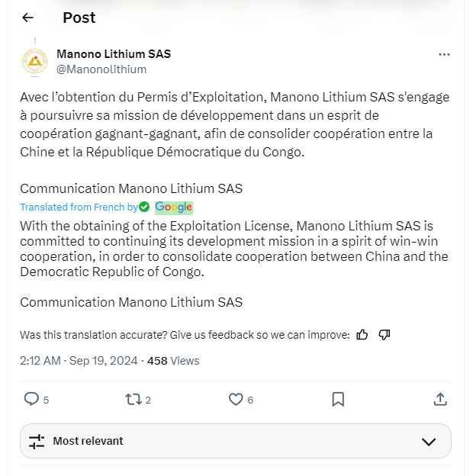Repost using the retweet icon
Viewport: 473px width, 476px height.
134,399
